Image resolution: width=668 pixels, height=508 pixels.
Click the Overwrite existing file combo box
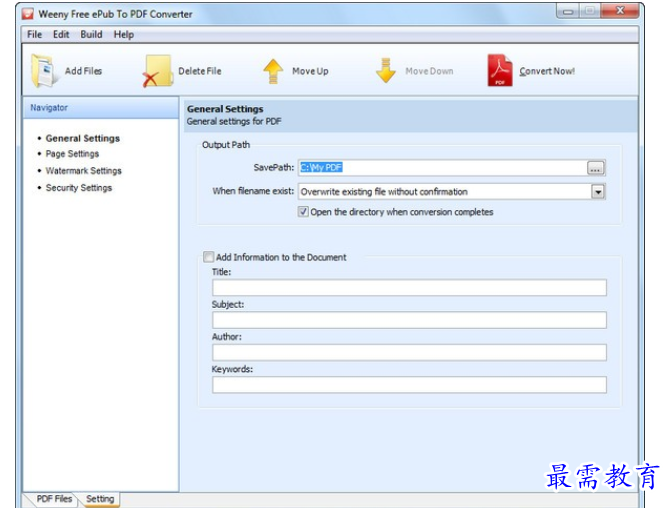point(452,192)
